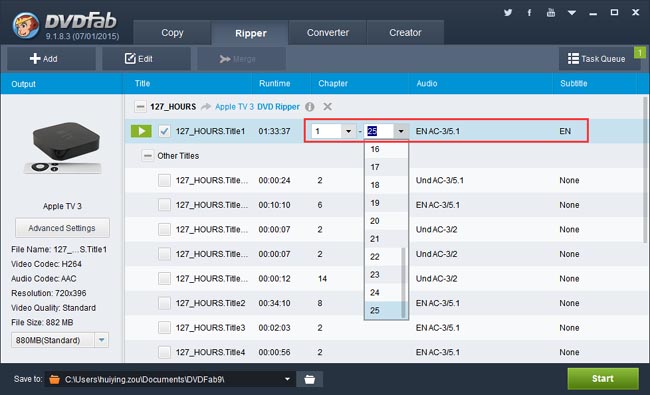The image size is (650, 395).
Task: Select chapter 24 in the dropdown list
Action: tap(384, 292)
